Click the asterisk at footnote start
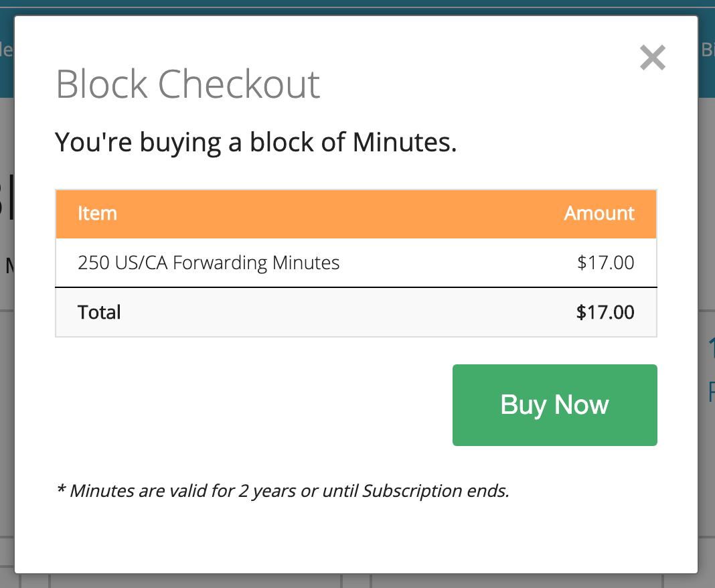715x588 pixels. pos(60,490)
